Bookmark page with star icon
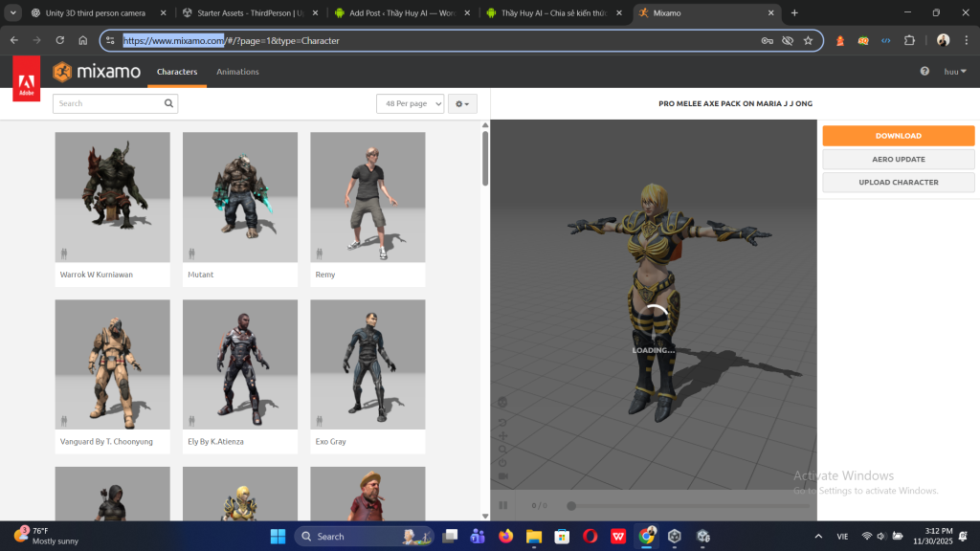 tap(808, 41)
